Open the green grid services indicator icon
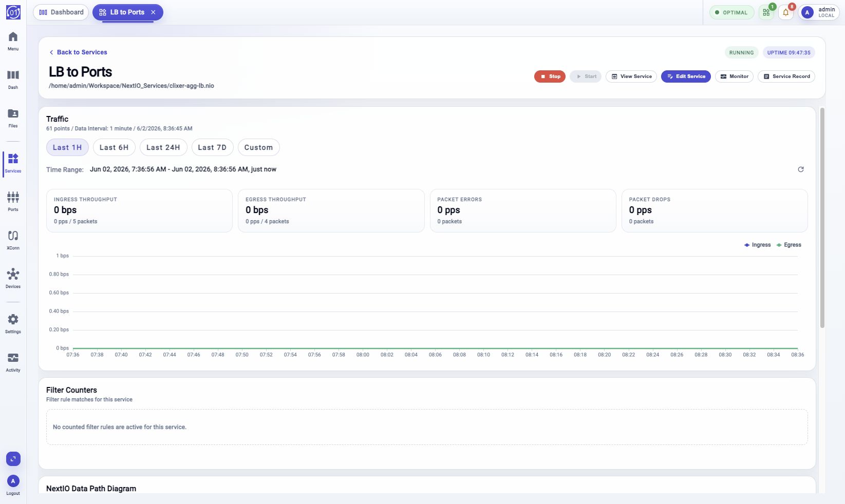 tap(766, 12)
